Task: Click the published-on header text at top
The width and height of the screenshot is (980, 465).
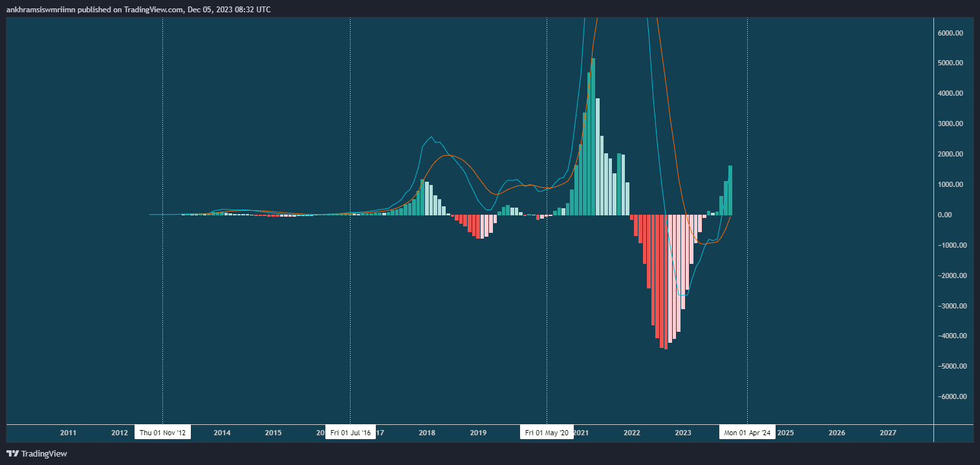Action: [138, 10]
